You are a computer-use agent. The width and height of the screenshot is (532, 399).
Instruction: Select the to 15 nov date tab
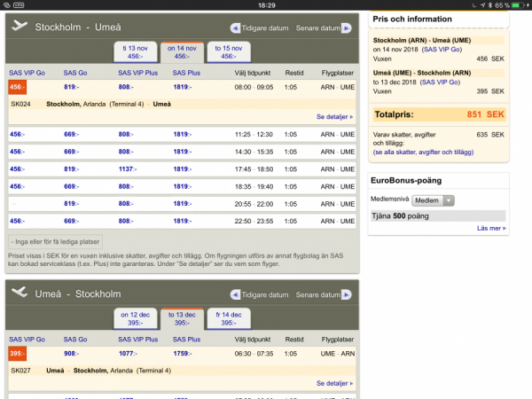pyautogui.click(x=228, y=51)
